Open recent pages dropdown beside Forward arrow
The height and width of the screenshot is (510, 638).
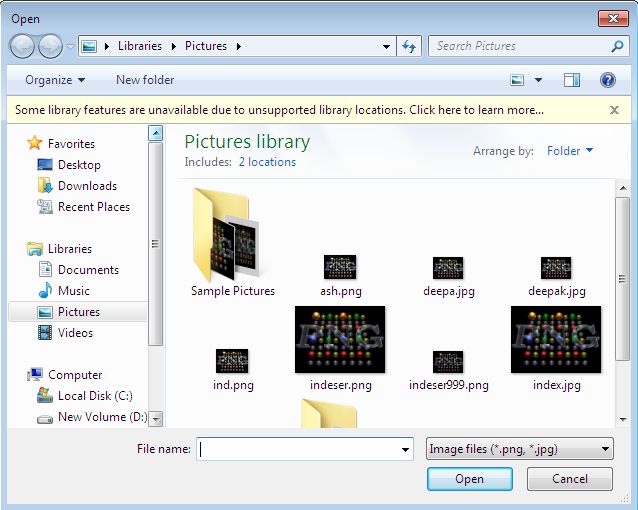click(x=70, y=46)
